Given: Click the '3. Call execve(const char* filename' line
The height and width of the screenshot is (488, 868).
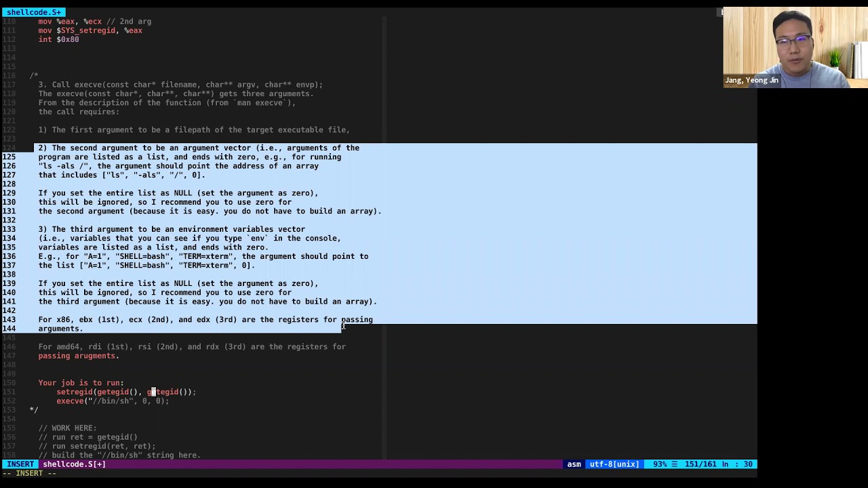Looking at the screenshot, I should [x=180, y=85].
